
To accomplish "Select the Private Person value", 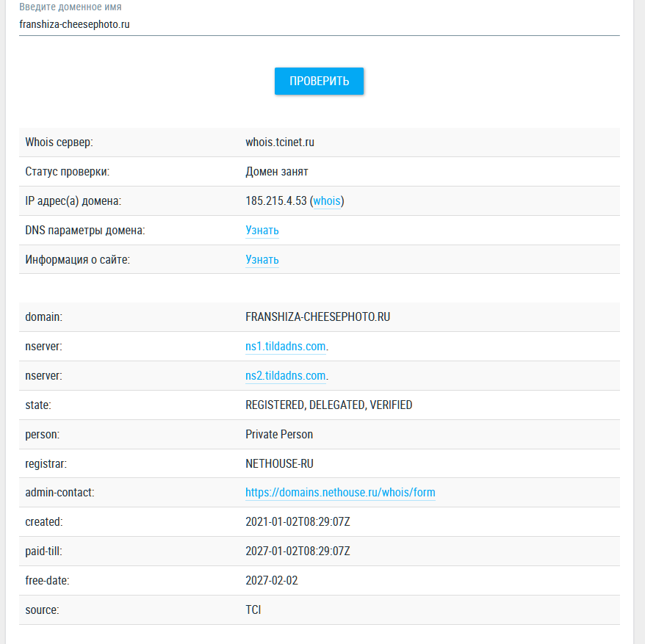I will (279, 434).
